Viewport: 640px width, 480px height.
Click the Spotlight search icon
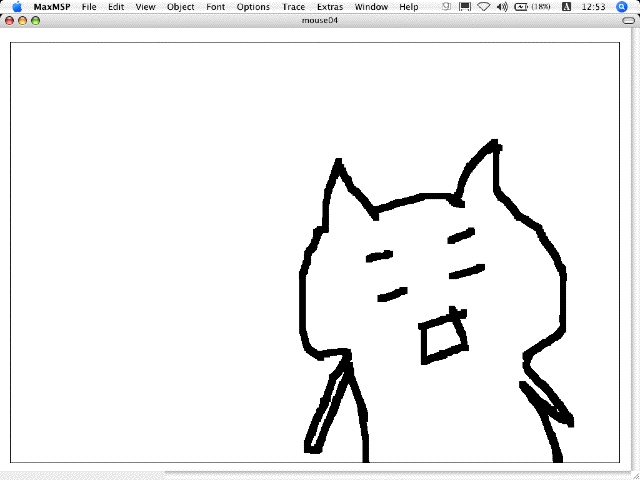click(621, 7)
